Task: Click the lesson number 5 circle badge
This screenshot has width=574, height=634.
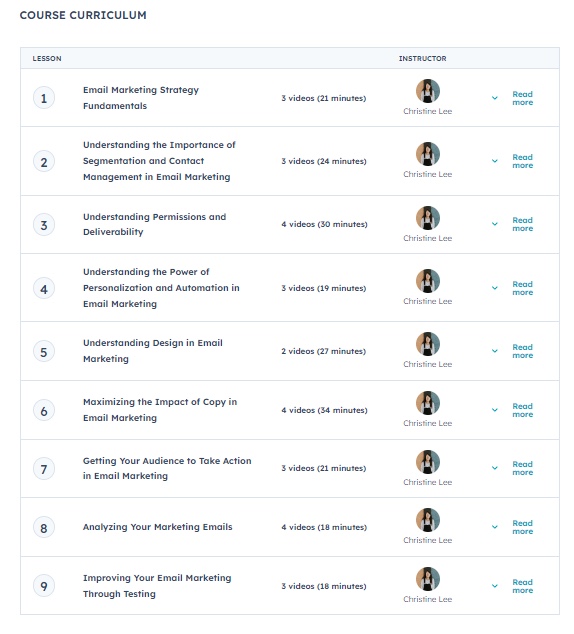Action: coord(44,352)
